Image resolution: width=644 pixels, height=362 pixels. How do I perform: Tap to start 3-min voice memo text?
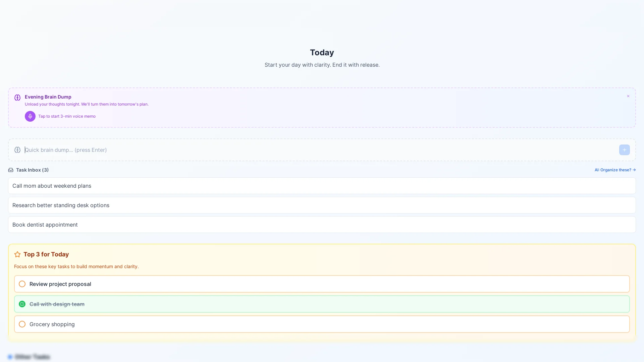pos(67,116)
